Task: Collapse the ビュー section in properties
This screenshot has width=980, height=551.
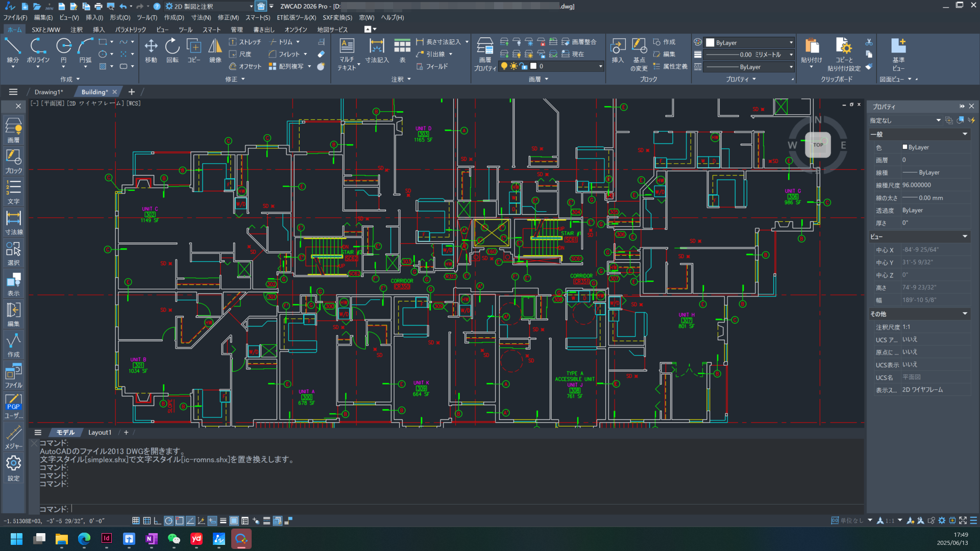Action: click(965, 236)
